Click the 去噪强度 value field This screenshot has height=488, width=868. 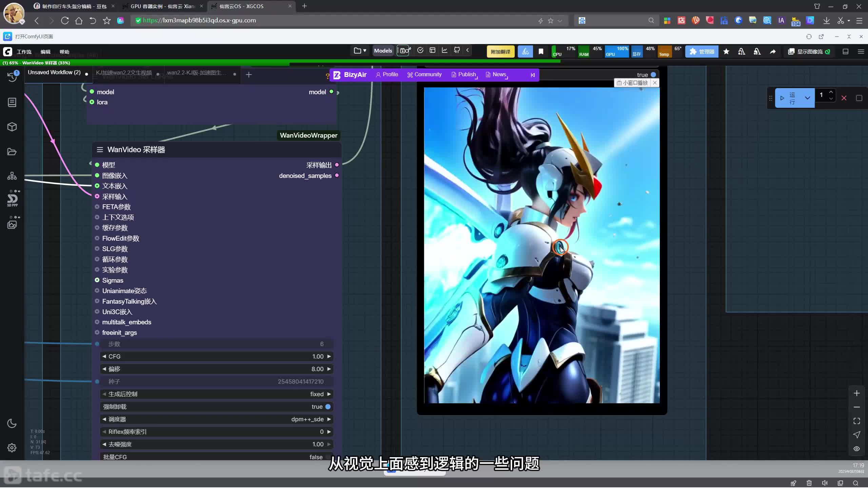pyautogui.click(x=217, y=444)
